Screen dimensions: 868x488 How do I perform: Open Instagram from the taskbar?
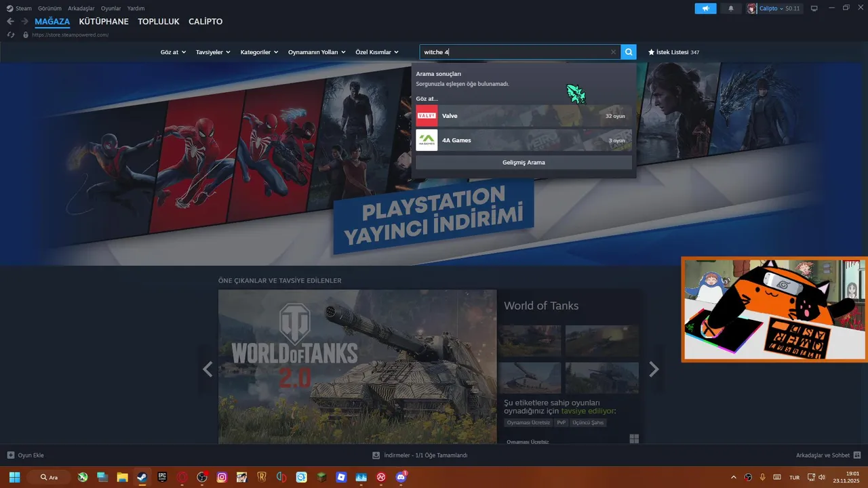pos(222,477)
